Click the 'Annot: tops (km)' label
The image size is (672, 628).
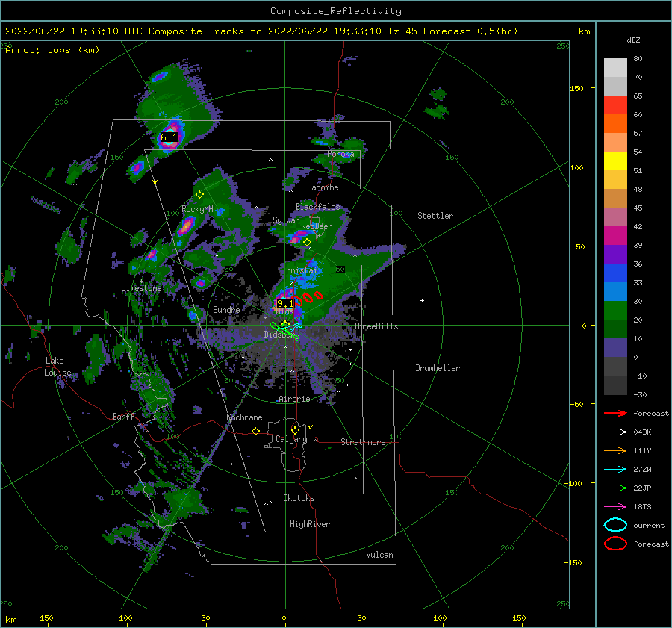click(52, 50)
